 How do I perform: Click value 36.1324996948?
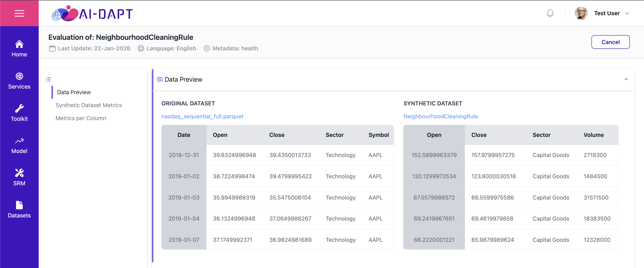234,219
